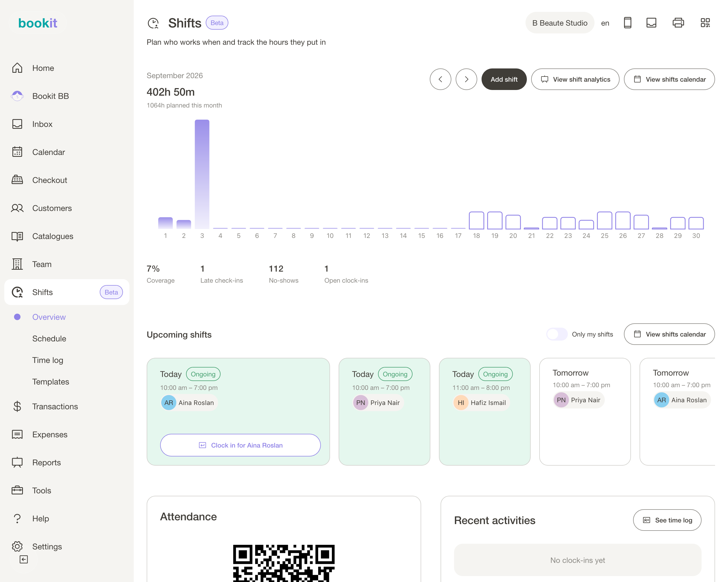Image resolution: width=728 pixels, height=582 pixels.
Task: Open the Home icon in sidebar
Action: click(17, 68)
